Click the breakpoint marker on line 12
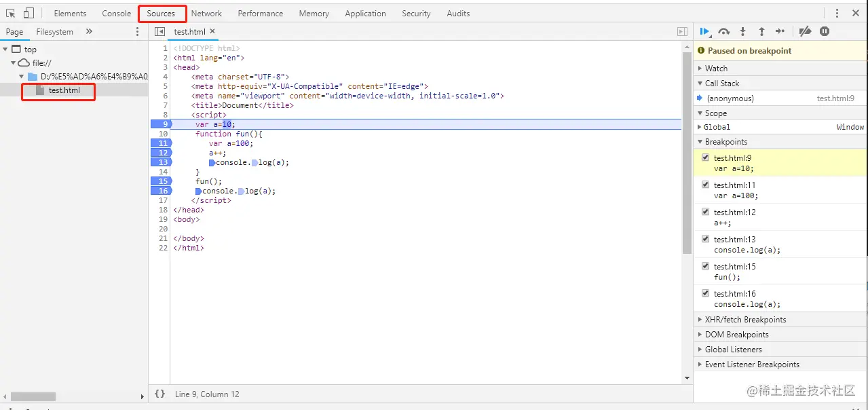This screenshot has width=868, height=410. [x=162, y=153]
